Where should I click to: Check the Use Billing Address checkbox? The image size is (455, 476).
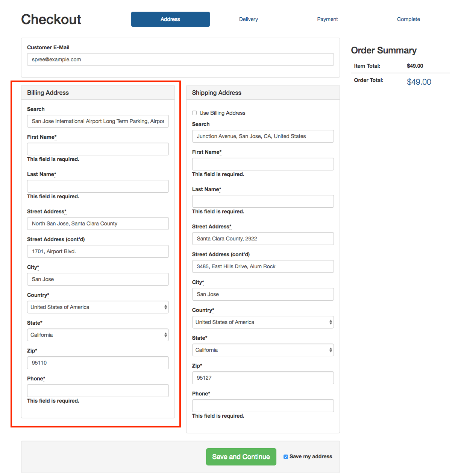tap(194, 113)
